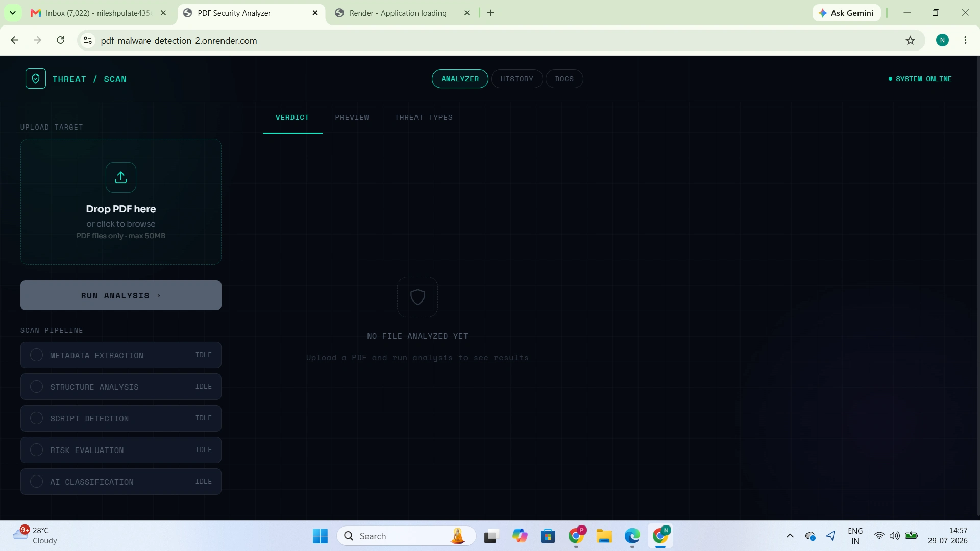Open the HISTORY view
Screen dimensions: 980x551
(x=517, y=79)
